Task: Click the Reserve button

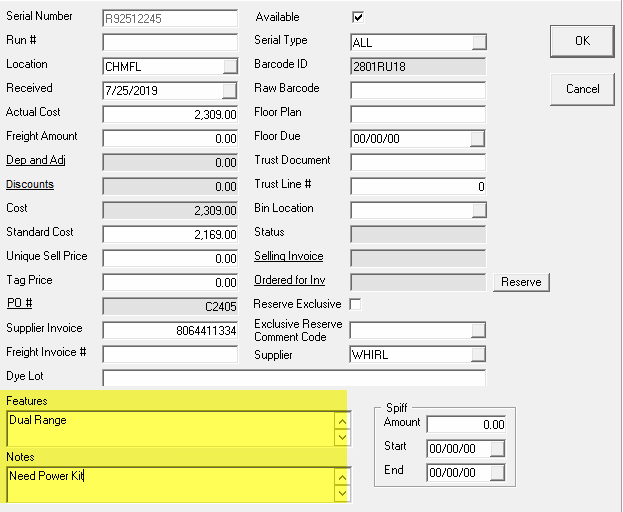Action: (521, 282)
